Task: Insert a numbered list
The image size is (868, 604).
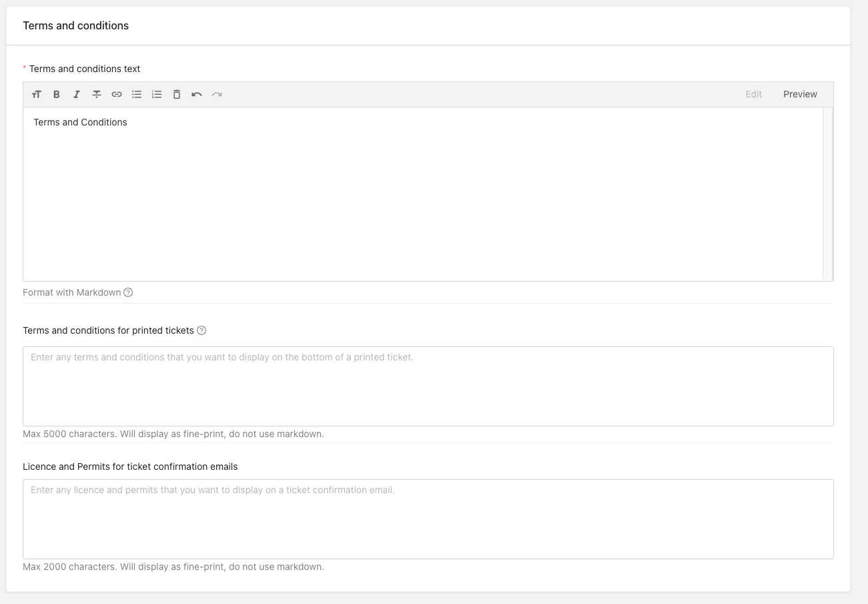Action: [x=157, y=95]
